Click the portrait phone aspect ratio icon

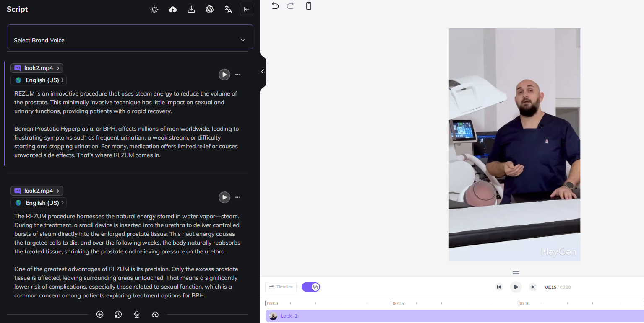(309, 6)
